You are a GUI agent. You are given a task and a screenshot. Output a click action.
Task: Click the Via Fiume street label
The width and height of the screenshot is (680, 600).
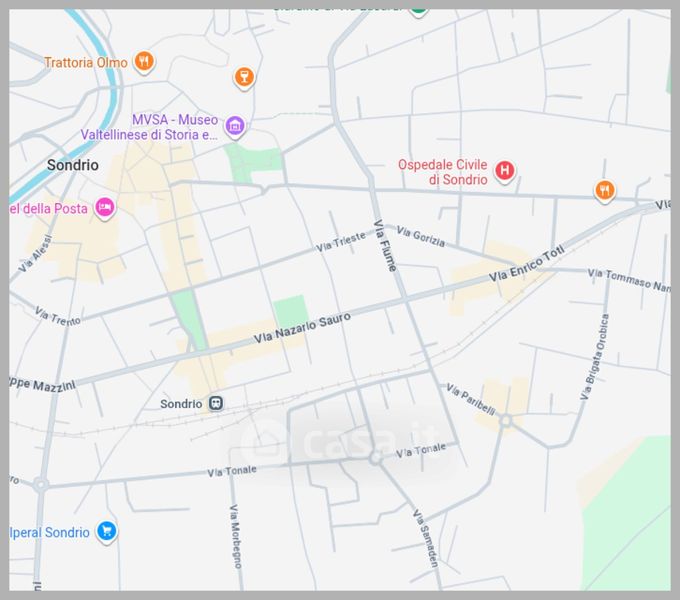385,245
